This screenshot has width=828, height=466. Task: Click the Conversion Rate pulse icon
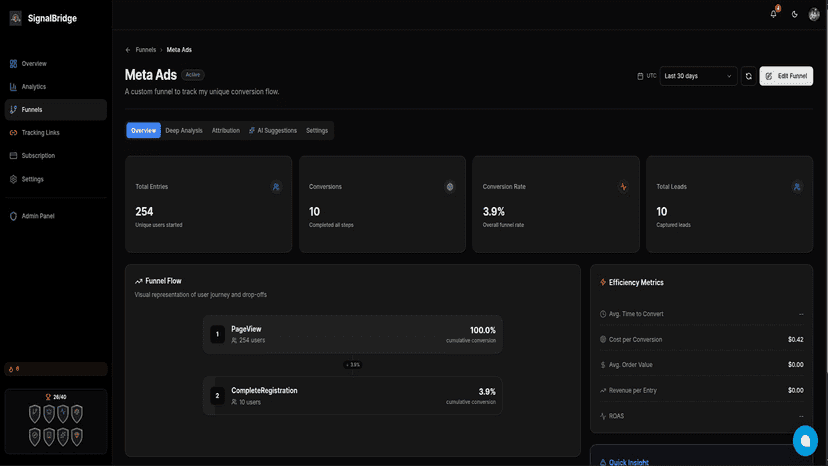[x=623, y=187]
